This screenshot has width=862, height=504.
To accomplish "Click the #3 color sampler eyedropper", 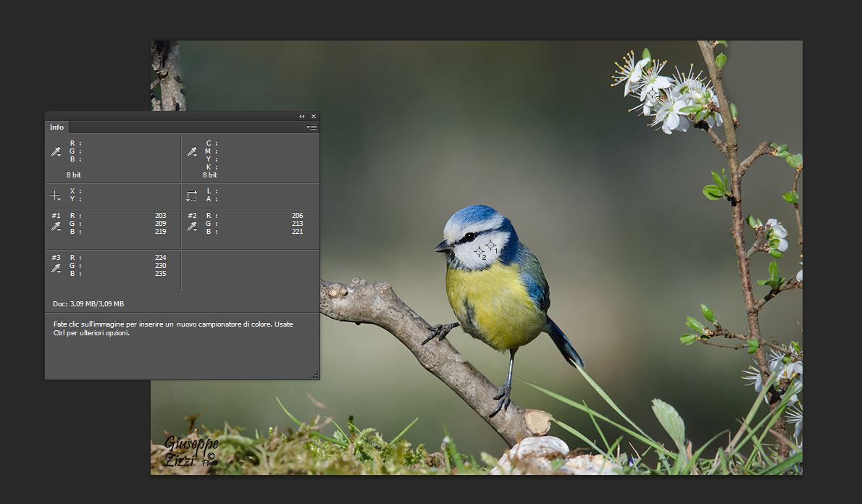I will click(x=56, y=269).
